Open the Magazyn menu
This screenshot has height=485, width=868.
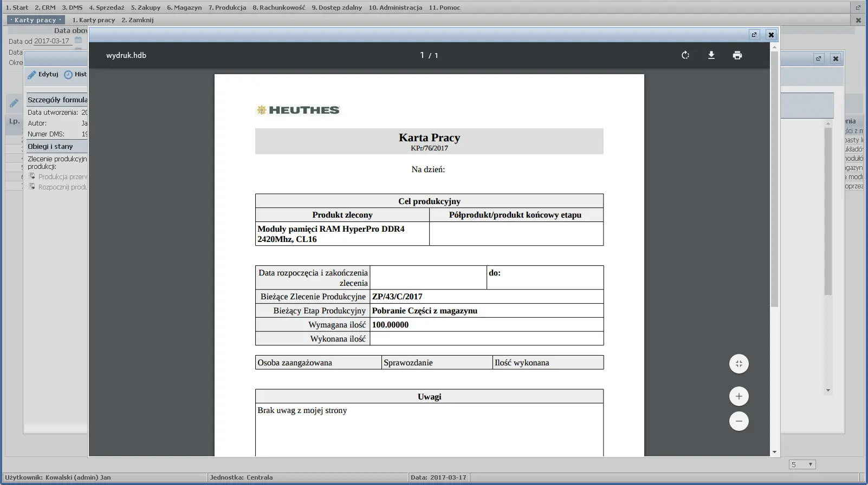(184, 8)
